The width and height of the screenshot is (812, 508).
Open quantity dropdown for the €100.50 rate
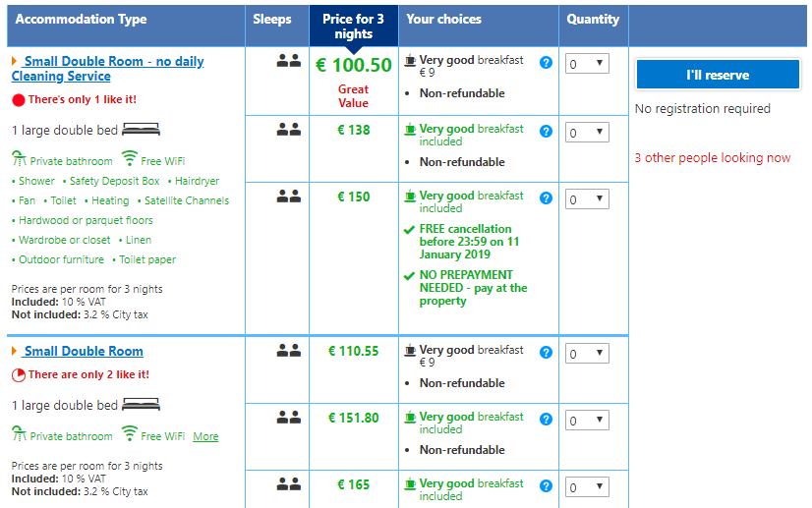coord(587,64)
